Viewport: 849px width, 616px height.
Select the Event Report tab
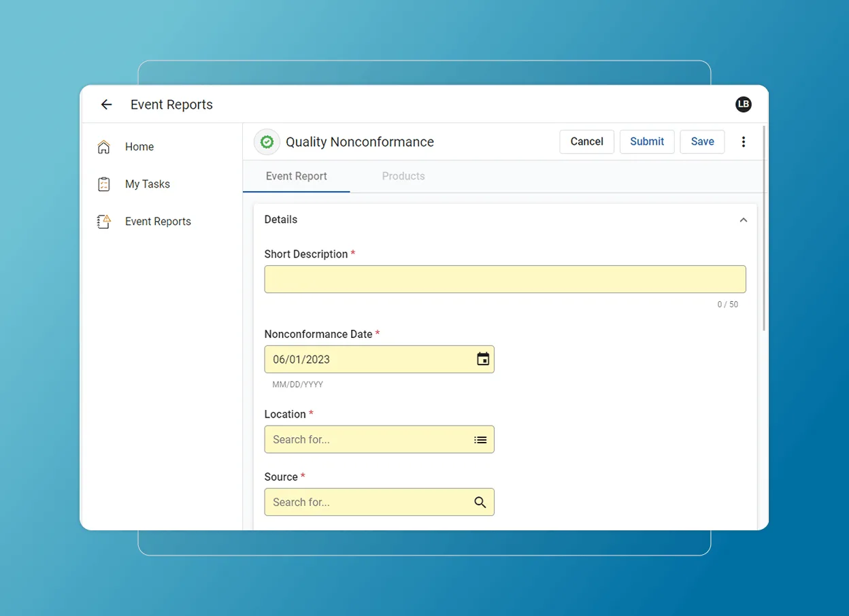296,175
